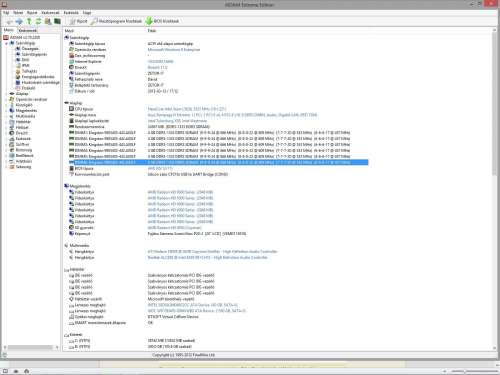Expand the Háttértár tree node

coord(7,122)
